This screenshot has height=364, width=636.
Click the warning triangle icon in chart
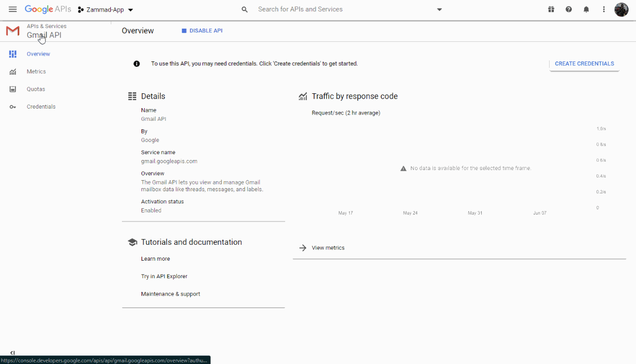point(403,168)
